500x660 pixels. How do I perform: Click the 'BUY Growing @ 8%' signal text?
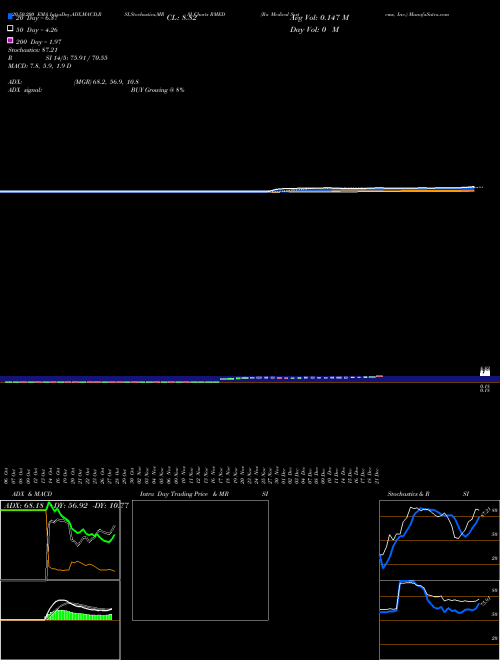click(157, 90)
